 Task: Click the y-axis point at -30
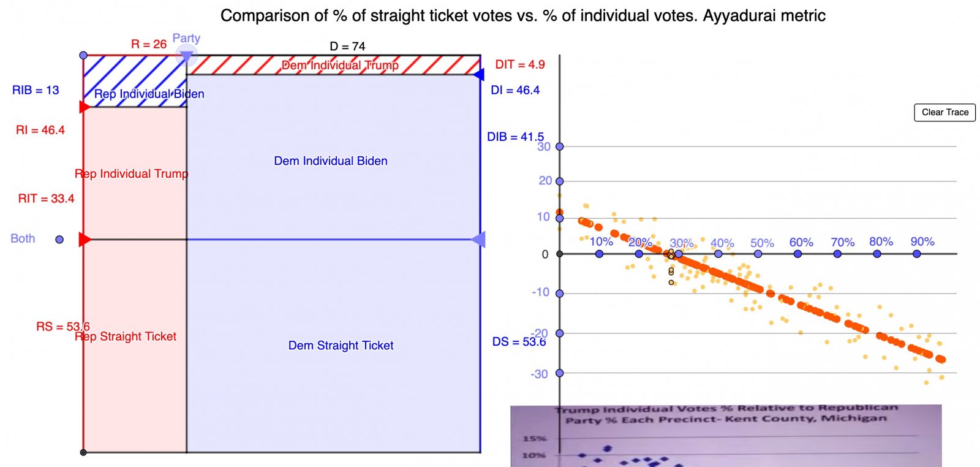[x=559, y=373]
